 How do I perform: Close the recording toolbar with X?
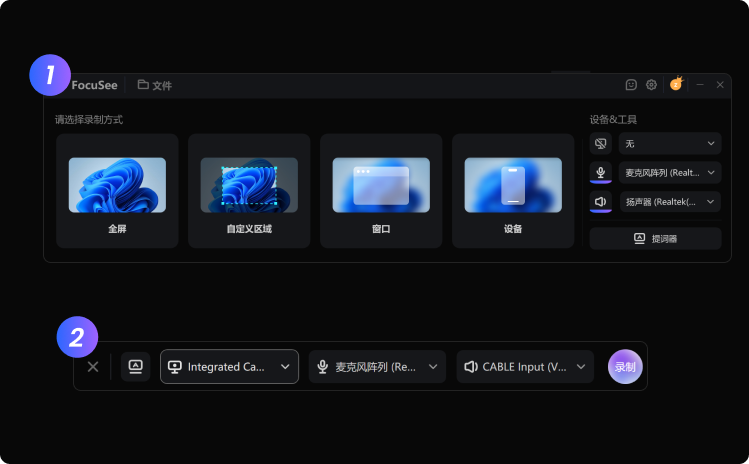(x=93, y=367)
